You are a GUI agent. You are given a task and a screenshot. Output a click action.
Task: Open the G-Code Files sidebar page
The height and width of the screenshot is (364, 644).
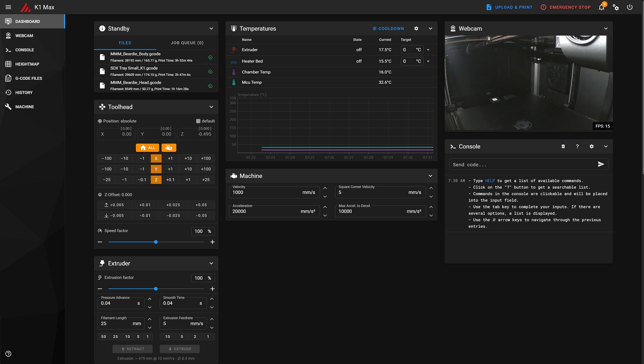click(28, 78)
